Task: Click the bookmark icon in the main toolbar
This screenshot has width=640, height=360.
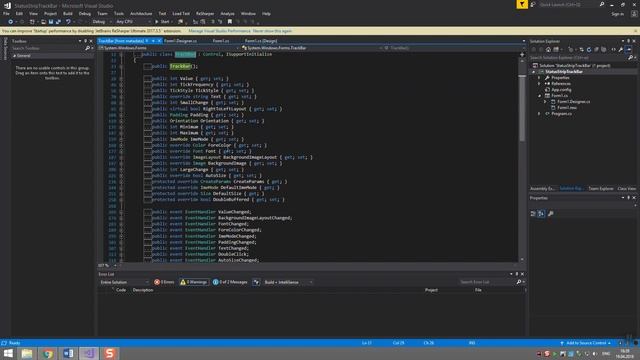Action: (230, 22)
